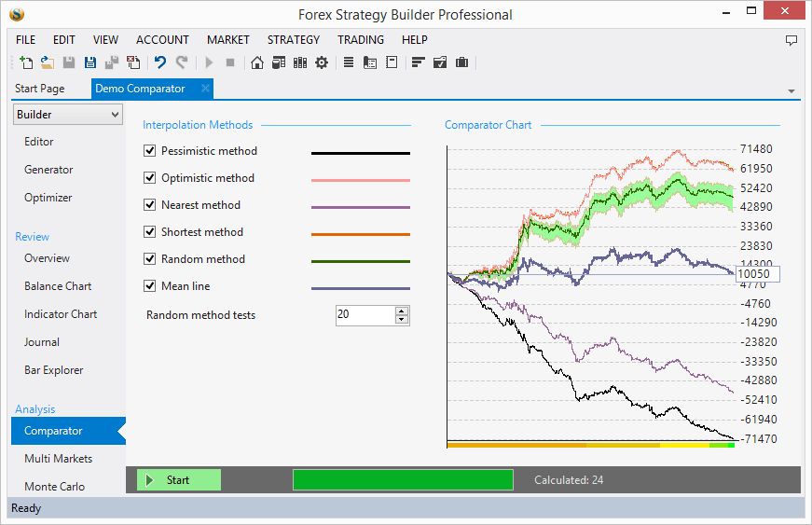
Task: Click the toolbar Stop square icon
Action: point(230,62)
